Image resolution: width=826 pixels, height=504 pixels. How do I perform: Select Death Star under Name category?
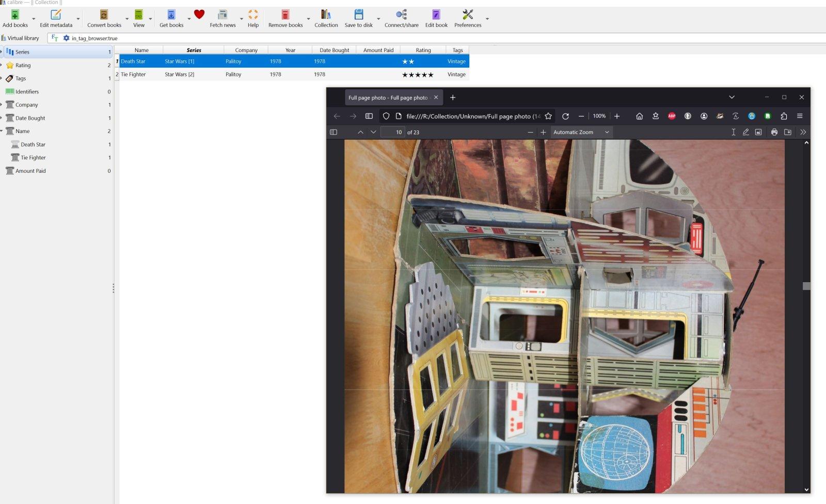(x=33, y=144)
